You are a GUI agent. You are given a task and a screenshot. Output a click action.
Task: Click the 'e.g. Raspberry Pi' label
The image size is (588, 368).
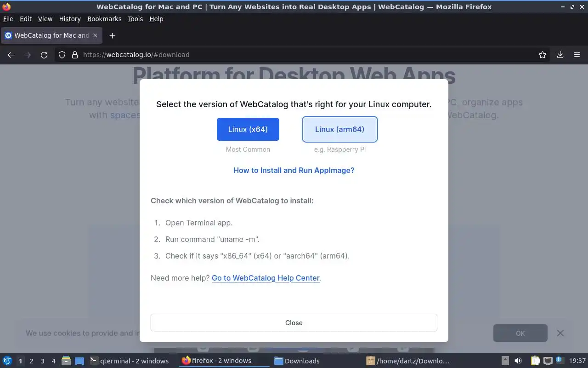tap(340, 149)
